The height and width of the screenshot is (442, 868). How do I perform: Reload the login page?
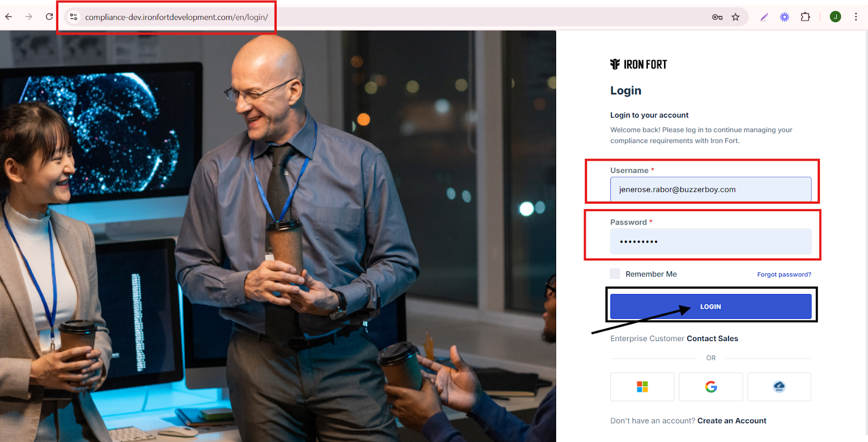coord(49,17)
